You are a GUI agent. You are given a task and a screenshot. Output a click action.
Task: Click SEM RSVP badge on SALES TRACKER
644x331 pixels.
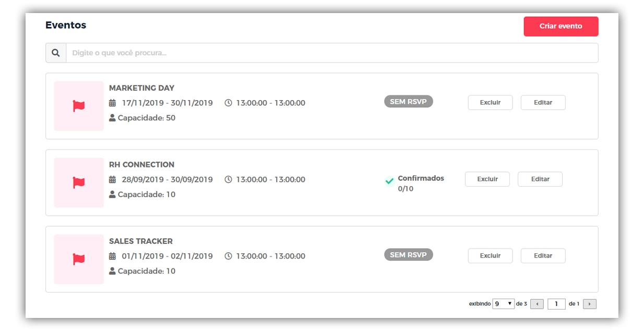click(x=409, y=255)
